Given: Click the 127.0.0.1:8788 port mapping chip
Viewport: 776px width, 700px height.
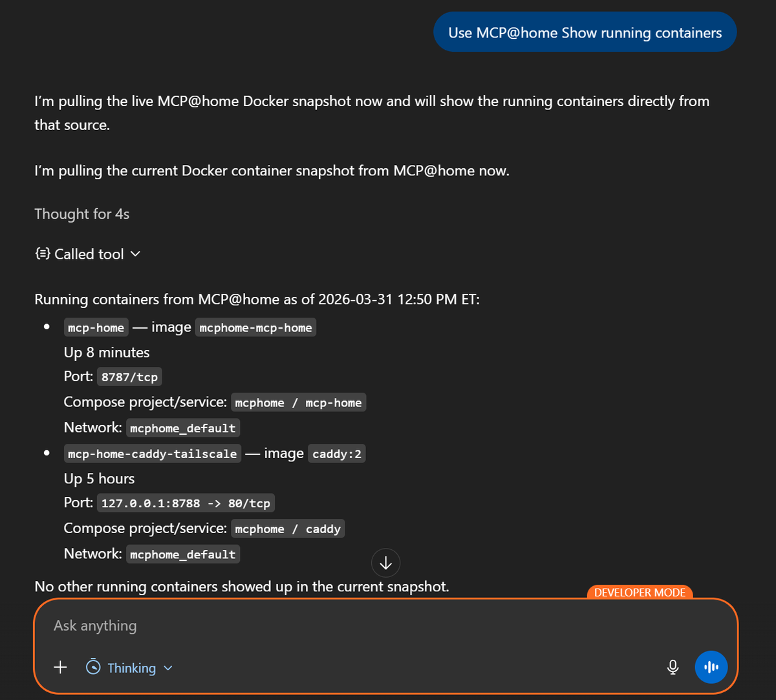Looking at the screenshot, I should [x=186, y=503].
